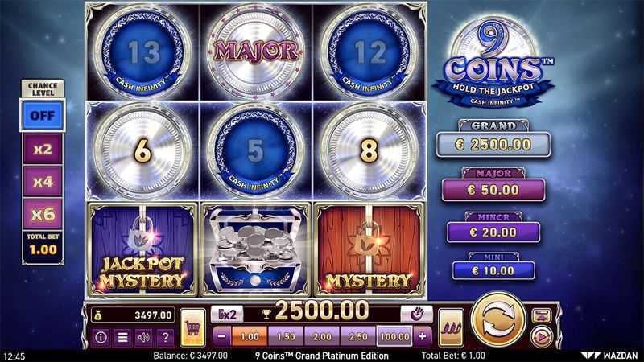Open the shopping cart buy feature

coord(192,327)
